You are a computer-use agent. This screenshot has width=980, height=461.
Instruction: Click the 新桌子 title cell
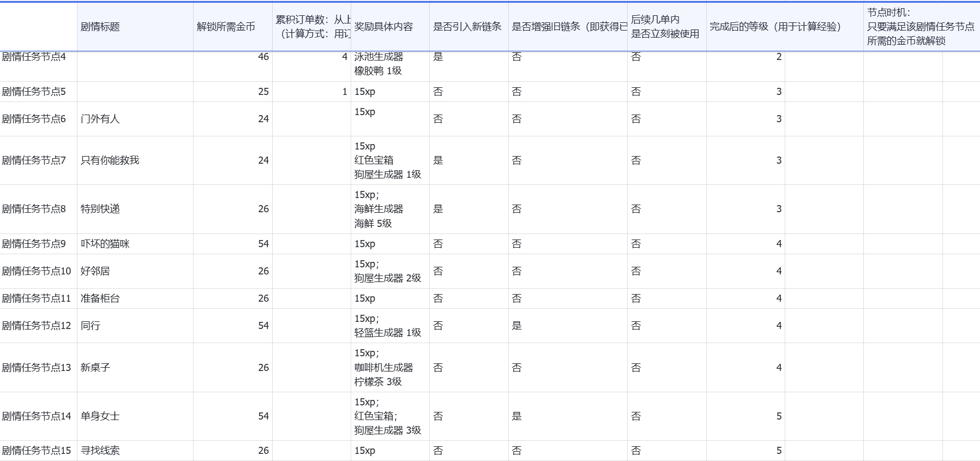(x=135, y=368)
